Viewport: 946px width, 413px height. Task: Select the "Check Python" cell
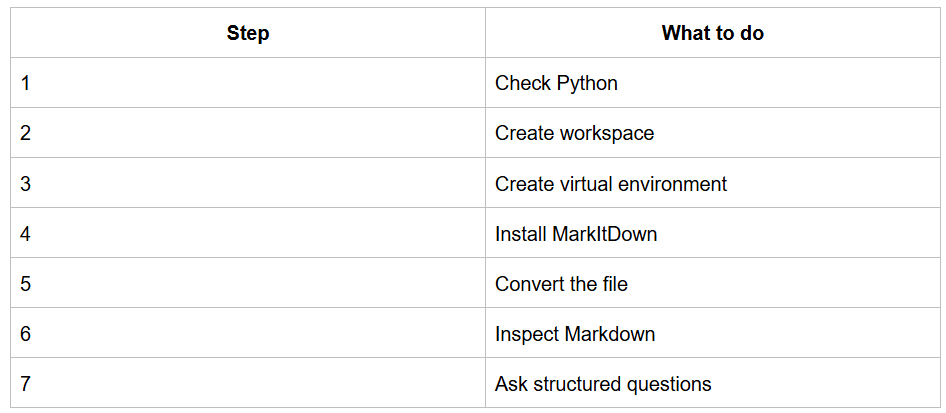coord(713,83)
